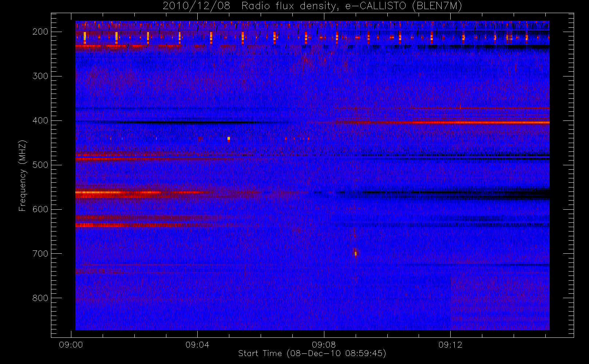Click the 09:00 time tick label
Screen dimensions: 589x364
point(71,345)
